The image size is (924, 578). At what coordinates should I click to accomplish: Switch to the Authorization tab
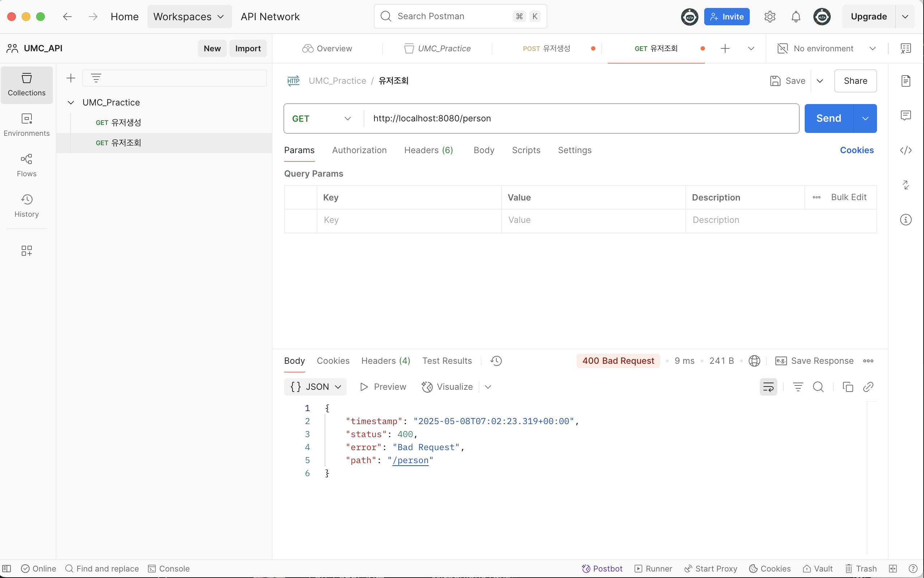coord(359,150)
